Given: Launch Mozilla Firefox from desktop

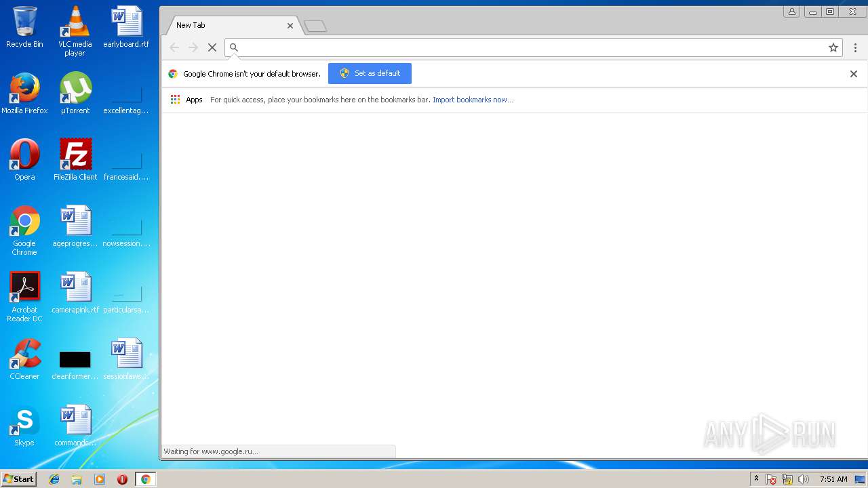Looking at the screenshot, I should click(x=24, y=94).
